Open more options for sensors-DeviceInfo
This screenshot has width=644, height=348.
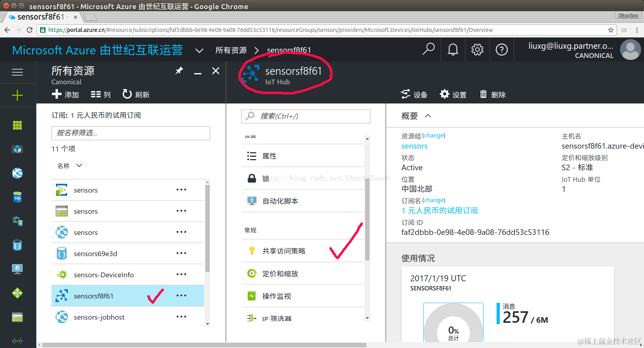pos(181,274)
